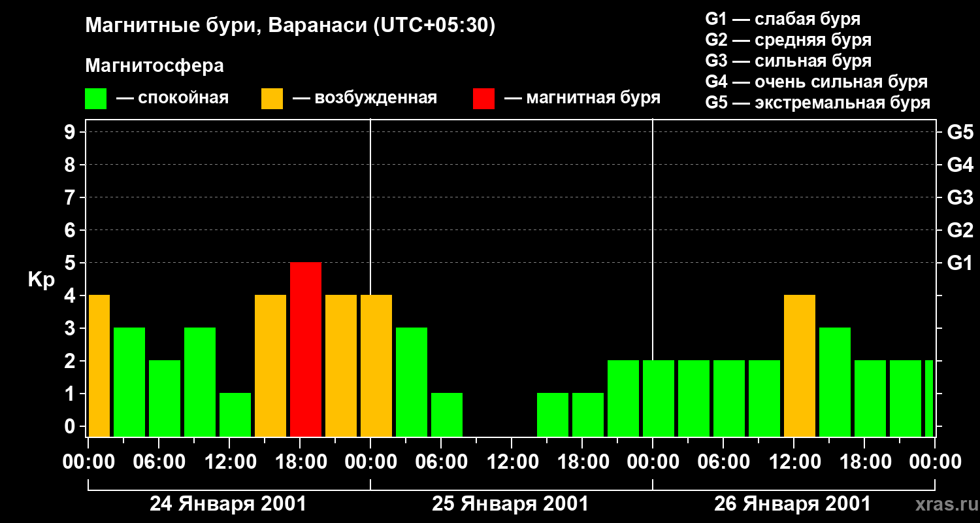980x523 pixels.
Task: Click the "— возбужденная" legend label
Action: [x=365, y=99]
